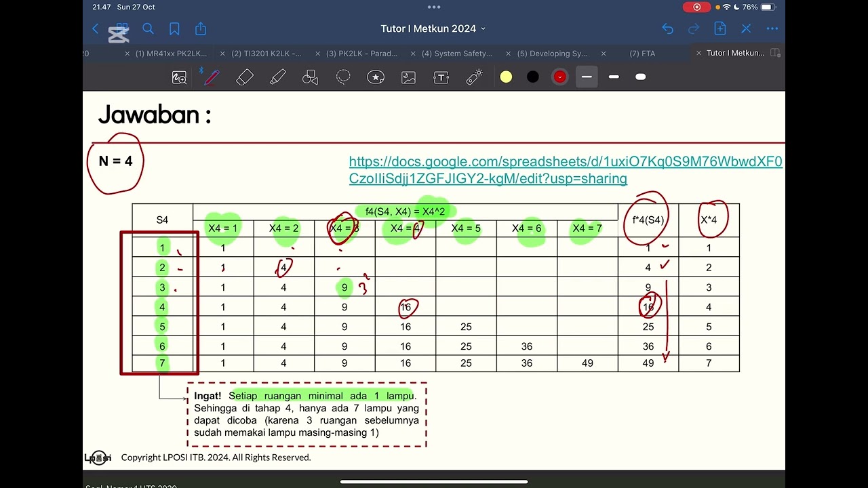
Task: Select the thinnest stroke width
Action: (x=587, y=77)
